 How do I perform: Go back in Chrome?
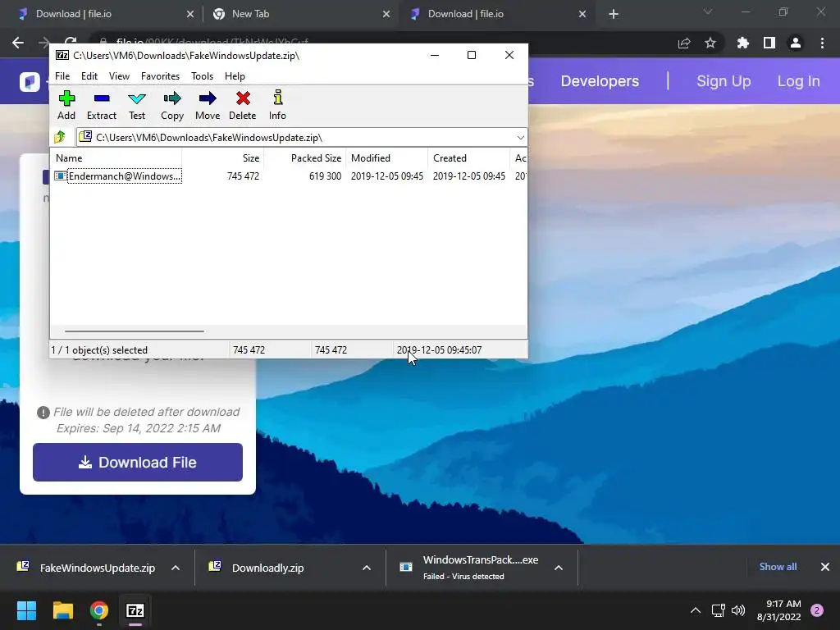[18, 43]
